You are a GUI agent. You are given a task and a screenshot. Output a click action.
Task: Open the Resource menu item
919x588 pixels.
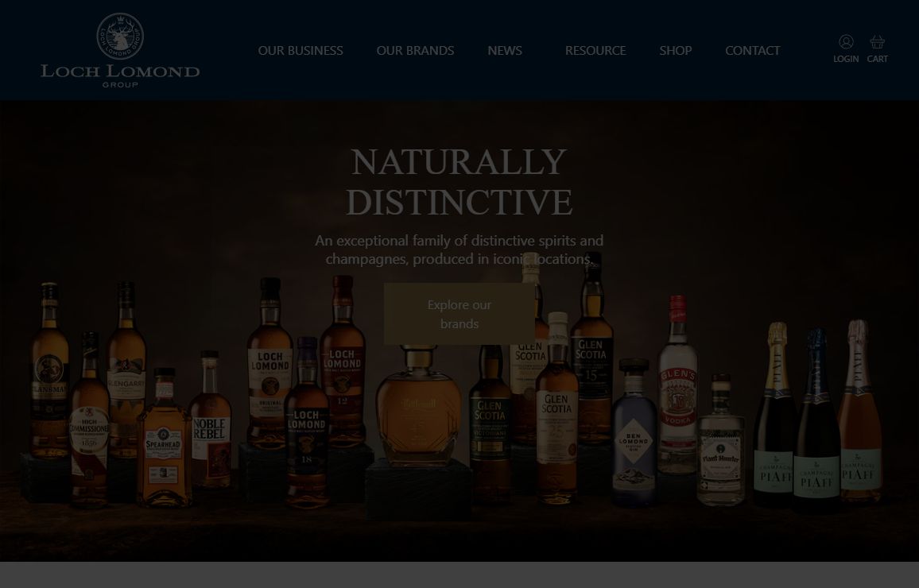click(x=595, y=50)
